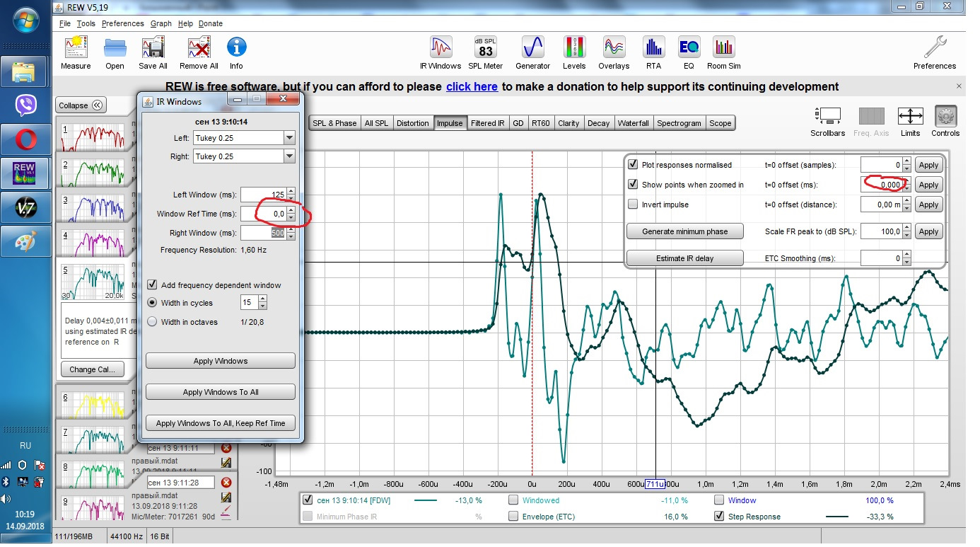Image resolution: width=980 pixels, height=547 pixels.
Task: Toggle Plot responses normalised checkbox
Action: 633,164
